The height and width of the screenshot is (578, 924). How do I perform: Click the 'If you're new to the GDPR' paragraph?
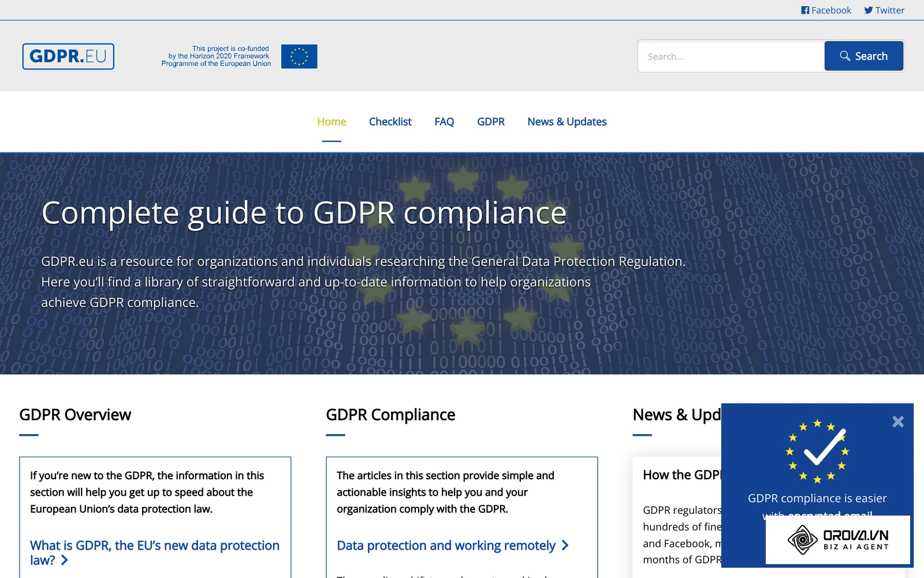(x=147, y=492)
